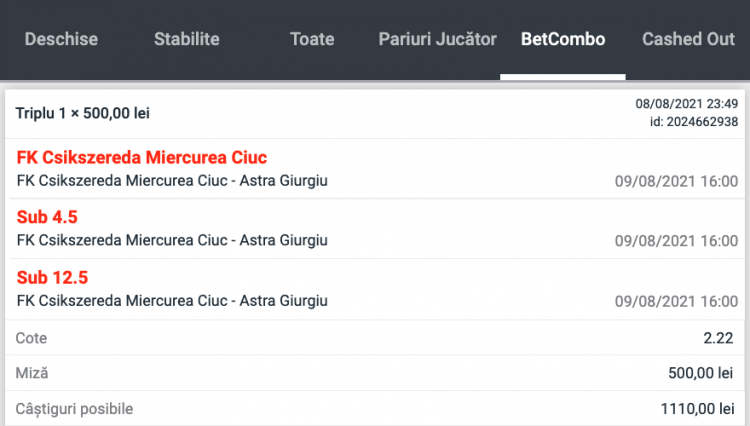Open the Pariuri Jucător tab
Viewport: 750px width, 426px height.
437,40
